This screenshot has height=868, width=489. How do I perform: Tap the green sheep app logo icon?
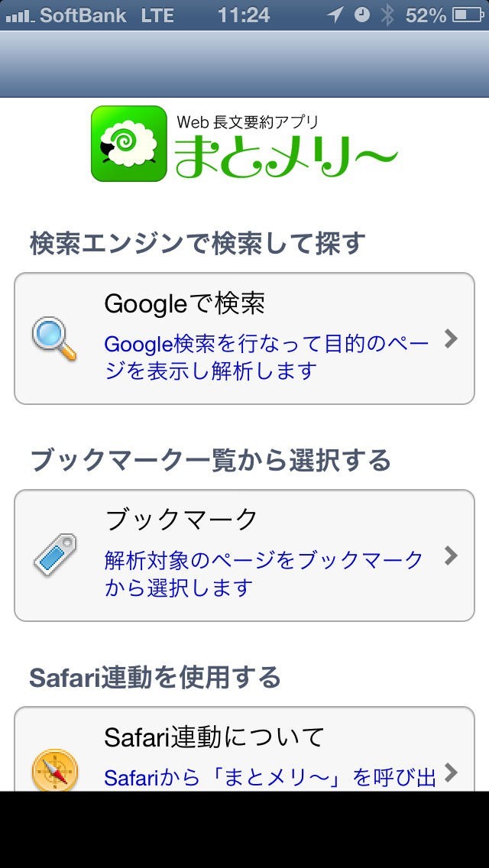click(128, 144)
